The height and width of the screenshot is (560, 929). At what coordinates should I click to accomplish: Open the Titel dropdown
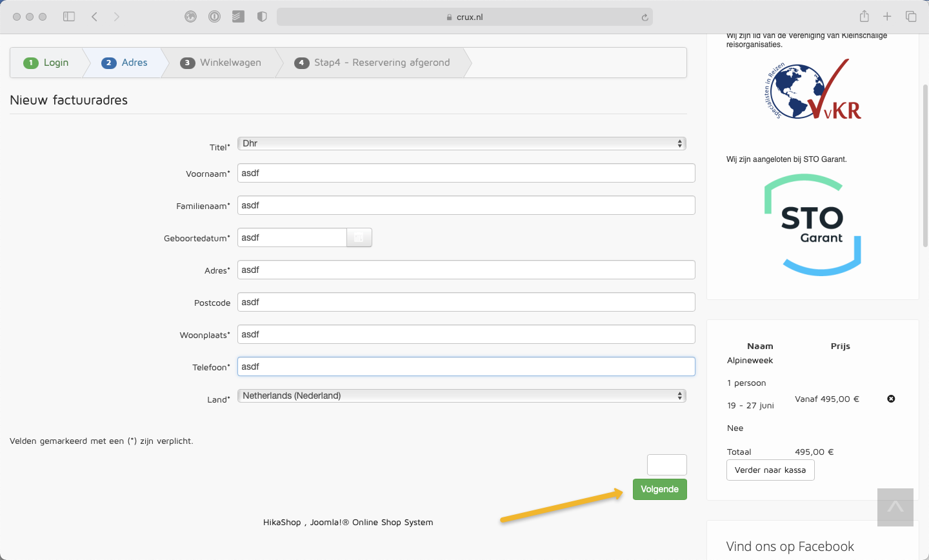461,143
